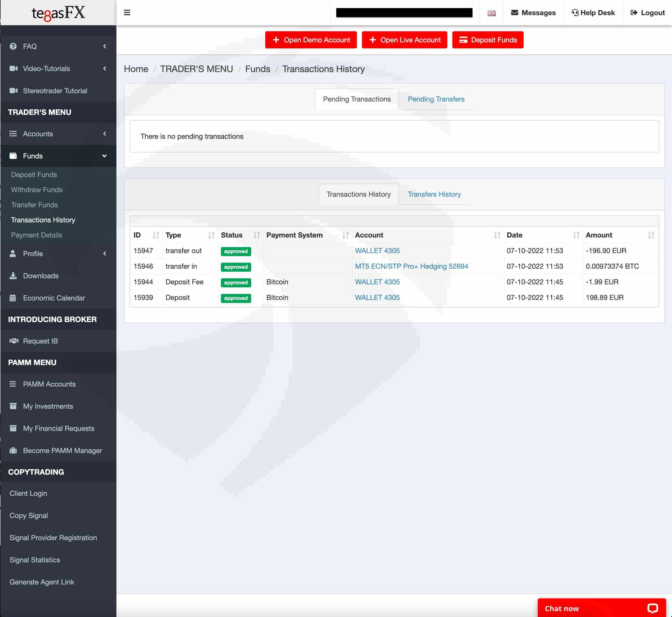
Task: Click the PAMM Accounts list icon
Action: point(13,384)
